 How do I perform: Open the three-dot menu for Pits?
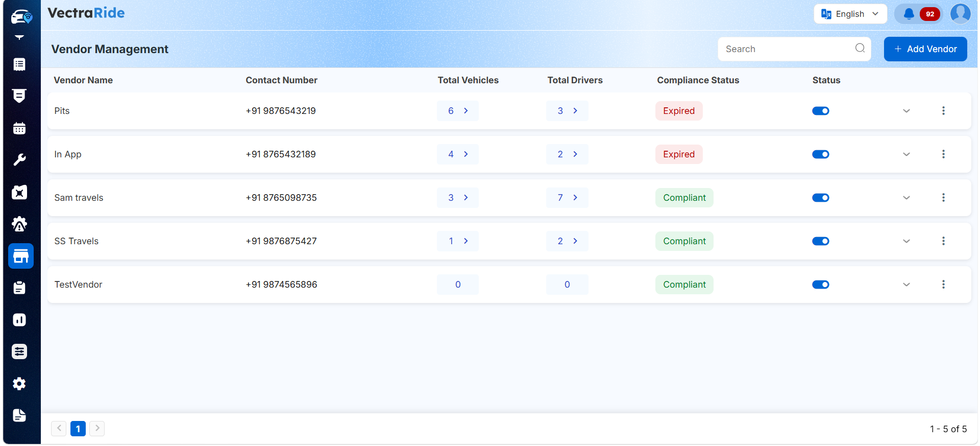(943, 111)
